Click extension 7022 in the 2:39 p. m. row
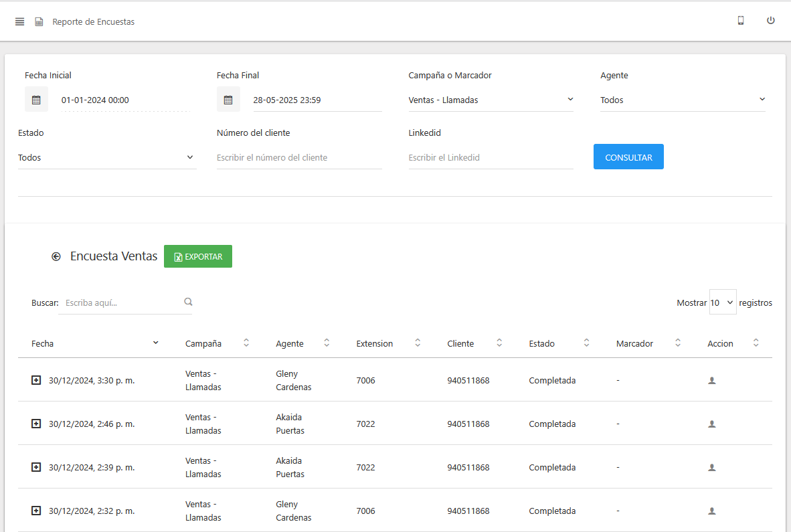The height and width of the screenshot is (532, 791). point(366,468)
